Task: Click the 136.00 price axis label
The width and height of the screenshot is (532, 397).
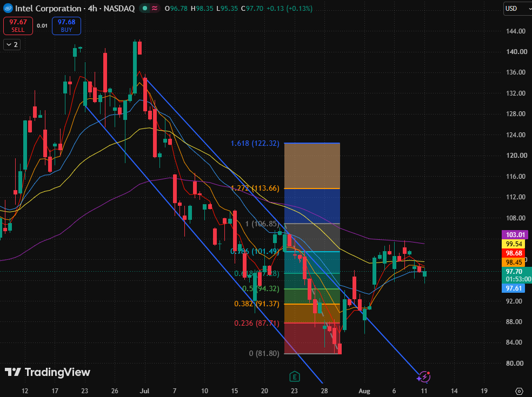Action: point(516,72)
